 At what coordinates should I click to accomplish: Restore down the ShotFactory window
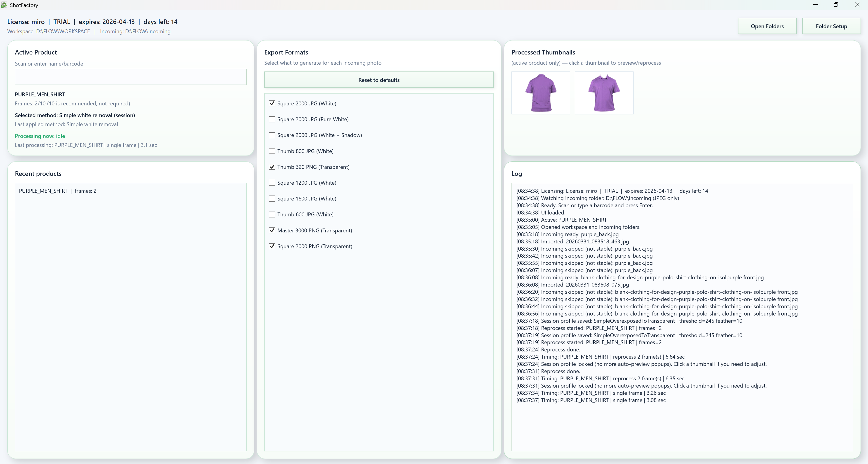[x=836, y=5]
